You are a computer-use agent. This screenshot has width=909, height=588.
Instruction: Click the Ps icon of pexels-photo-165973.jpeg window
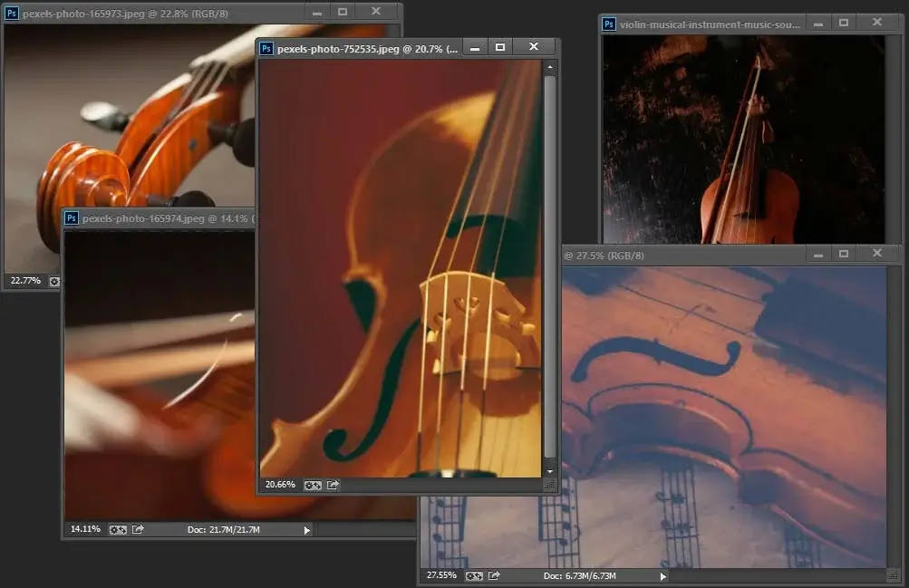click(12, 13)
